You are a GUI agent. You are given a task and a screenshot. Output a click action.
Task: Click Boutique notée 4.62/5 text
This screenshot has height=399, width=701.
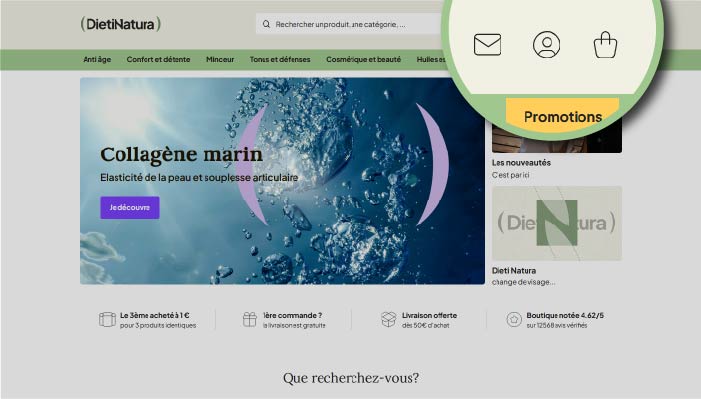coord(565,315)
